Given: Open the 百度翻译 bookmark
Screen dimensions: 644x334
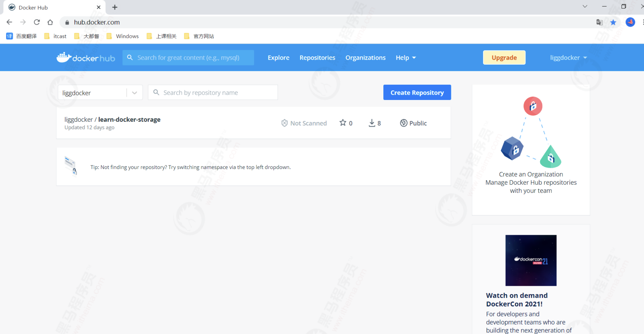Looking at the screenshot, I should click(x=21, y=36).
